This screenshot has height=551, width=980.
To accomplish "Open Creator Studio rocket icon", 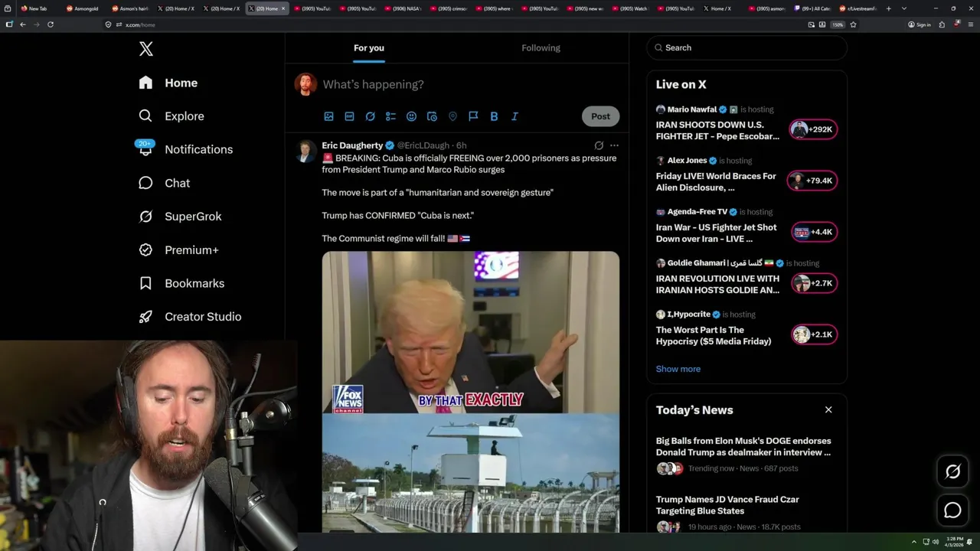I will pyautogui.click(x=145, y=317).
